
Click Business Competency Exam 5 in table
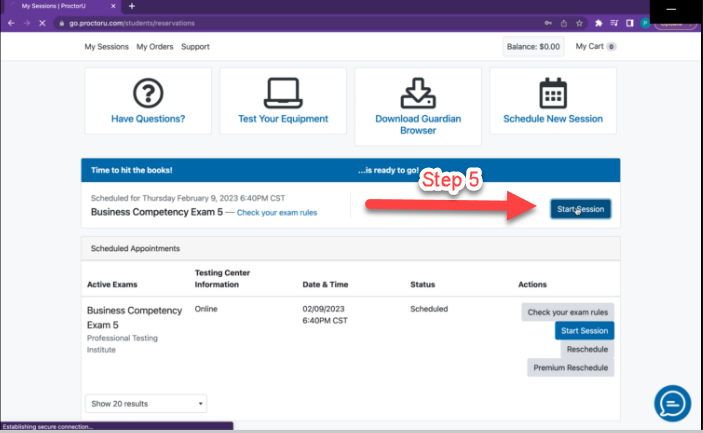tap(134, 317)
